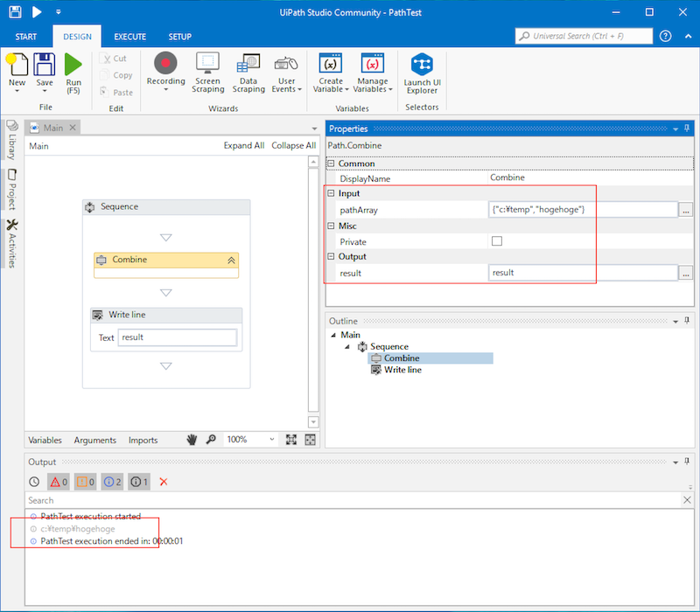Viewport: 700px width, 612px height.
Task: Open the Imports panel
Action: pos(143,440)
